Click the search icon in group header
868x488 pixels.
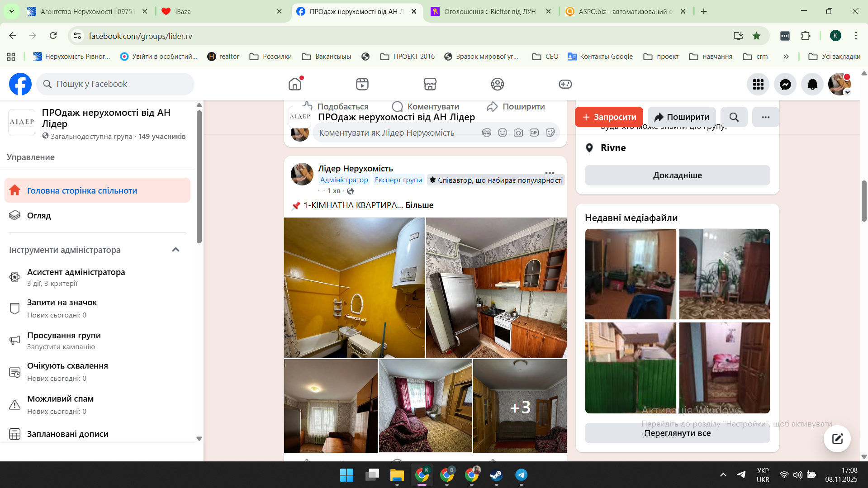(734, 117)
